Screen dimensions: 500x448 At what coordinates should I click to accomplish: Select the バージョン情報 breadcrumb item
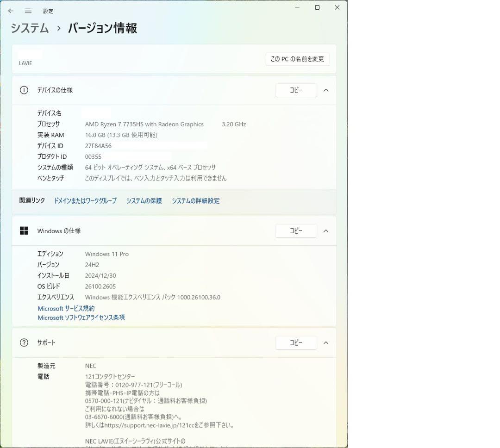[x=102, y=28]
